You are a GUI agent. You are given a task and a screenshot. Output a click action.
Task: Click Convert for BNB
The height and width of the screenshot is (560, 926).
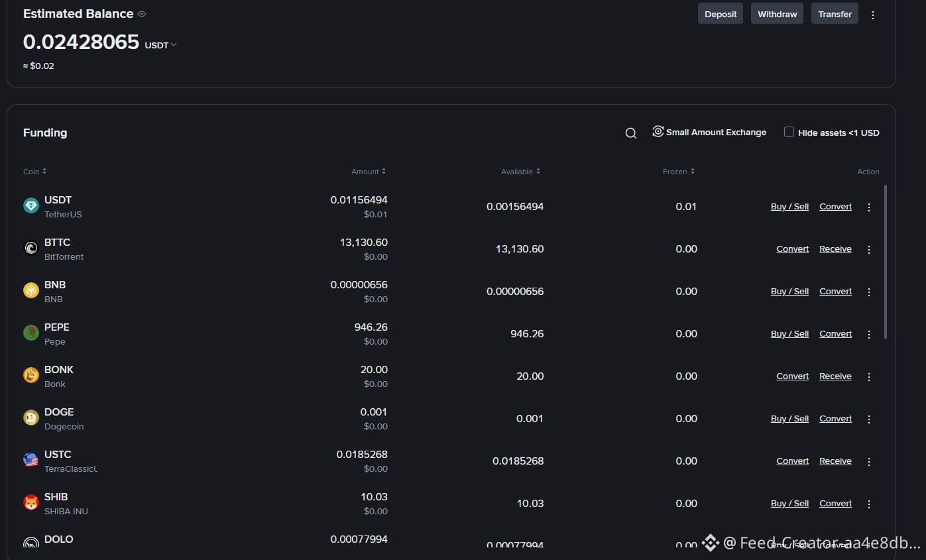tap(835, 292)
